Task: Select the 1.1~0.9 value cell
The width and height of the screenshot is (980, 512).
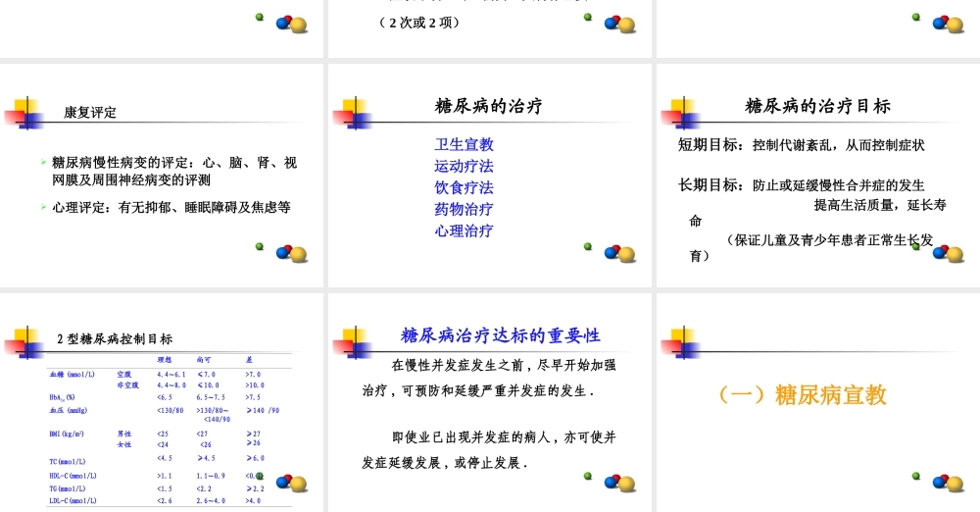Action: (x=211, y=477)
